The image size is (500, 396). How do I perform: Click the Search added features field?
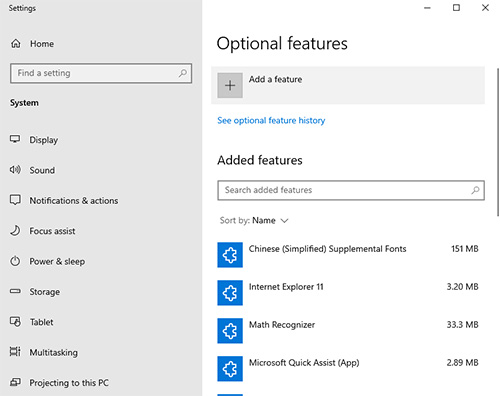click(x=351, y=190)
